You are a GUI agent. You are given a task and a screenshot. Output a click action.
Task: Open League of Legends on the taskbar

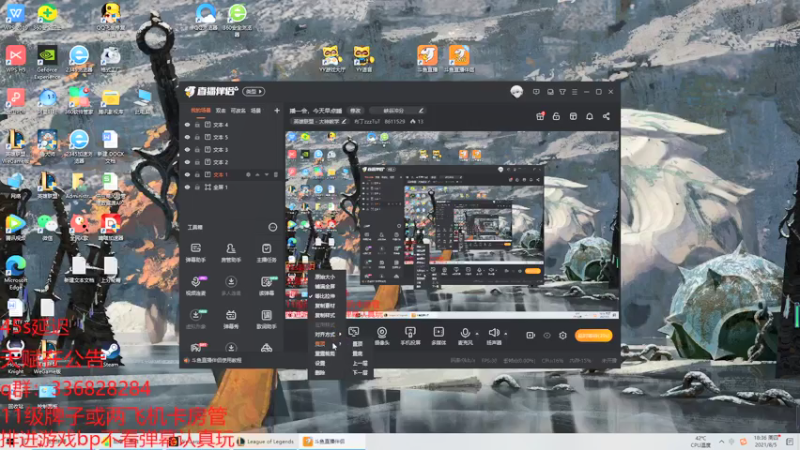266,441
